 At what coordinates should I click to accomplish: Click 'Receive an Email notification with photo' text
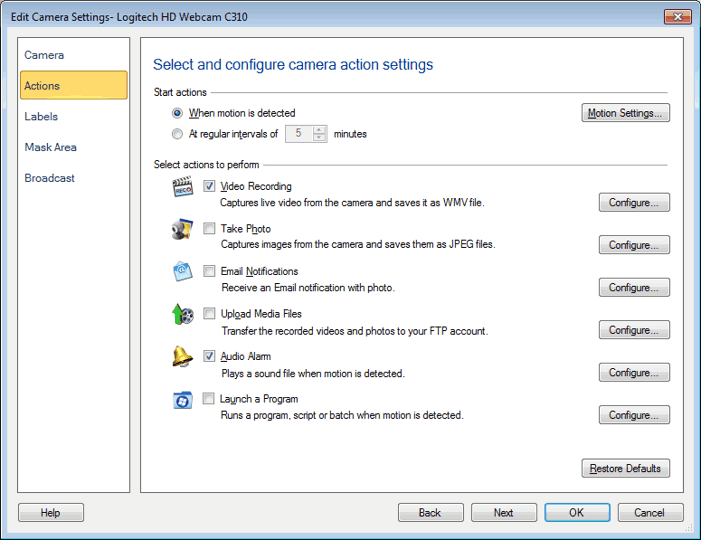(308, 287)
